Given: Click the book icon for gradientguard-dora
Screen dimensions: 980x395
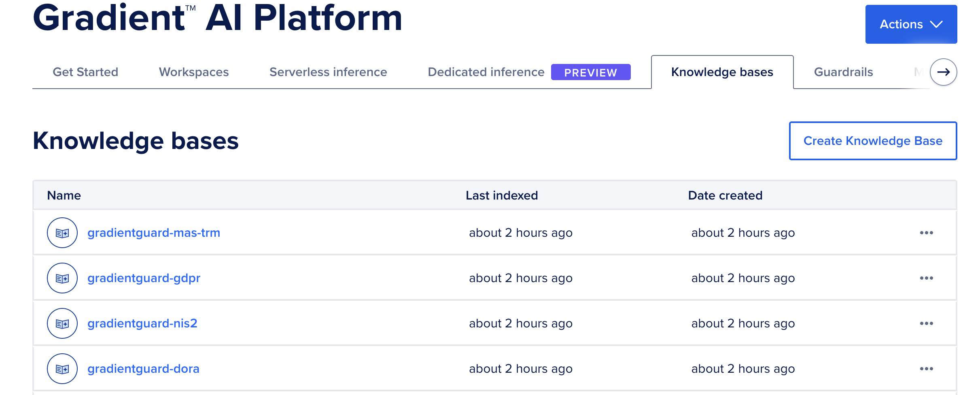Looking at the screenshot, I should (62, 369).
